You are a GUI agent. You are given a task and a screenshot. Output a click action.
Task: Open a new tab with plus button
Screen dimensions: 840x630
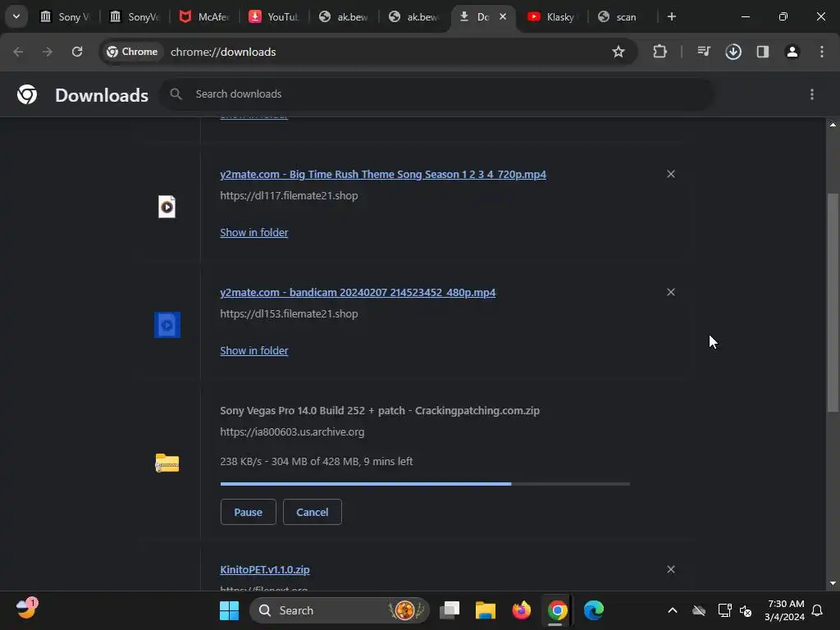coord(671,16)
